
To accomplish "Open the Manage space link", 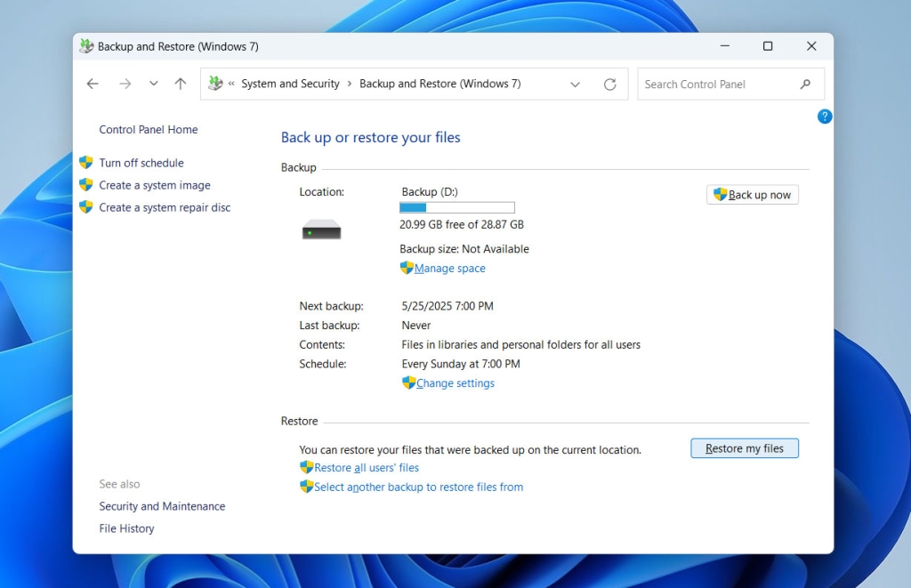I will [x=449, y=269].
